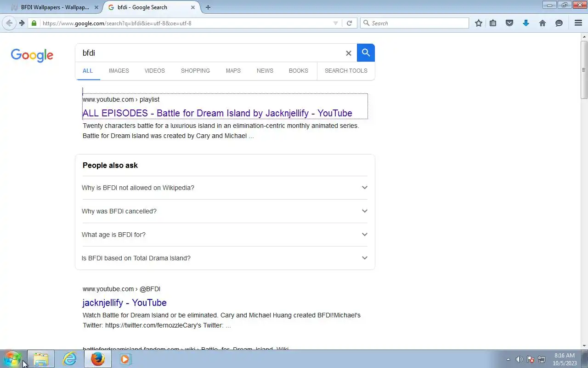Screen dimensions: 588x368
Task: Click the vertical page scrollbar thumb
Action: [584, 69]
